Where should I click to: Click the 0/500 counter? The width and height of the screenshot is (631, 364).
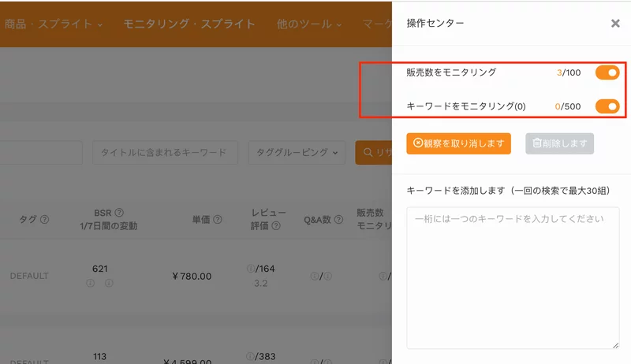pos(568,106)
